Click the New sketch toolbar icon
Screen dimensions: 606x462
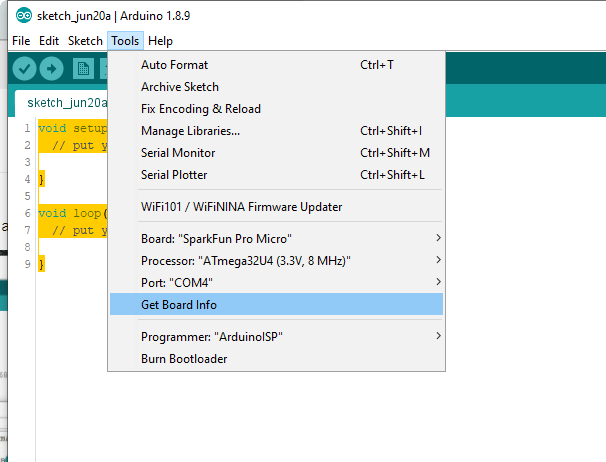83,69
